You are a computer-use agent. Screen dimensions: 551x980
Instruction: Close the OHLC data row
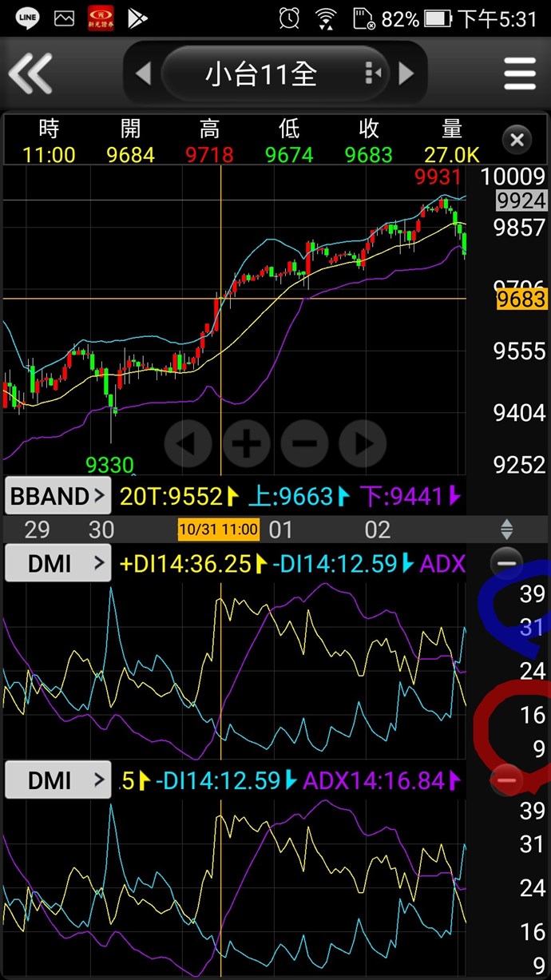(517, 141)
